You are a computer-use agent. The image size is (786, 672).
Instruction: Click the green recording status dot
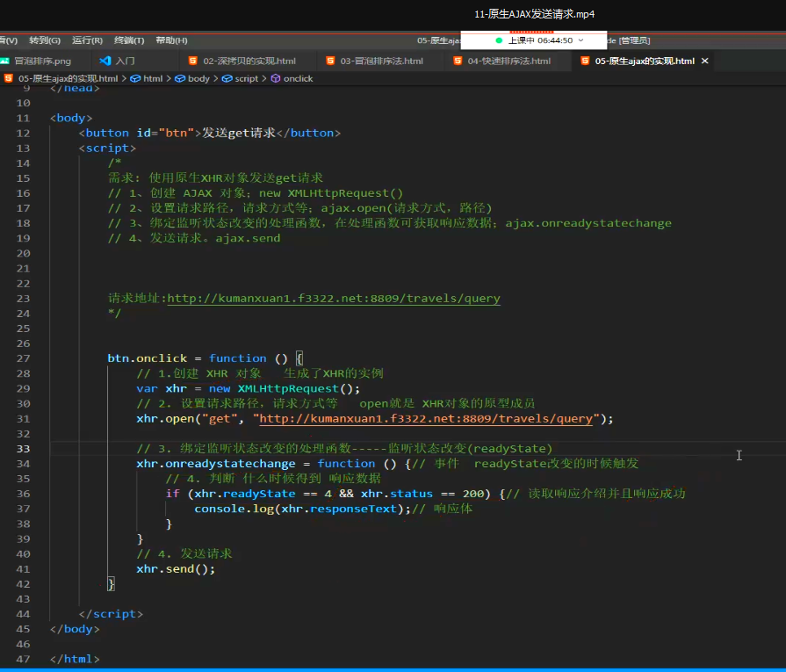coord(499,40)
